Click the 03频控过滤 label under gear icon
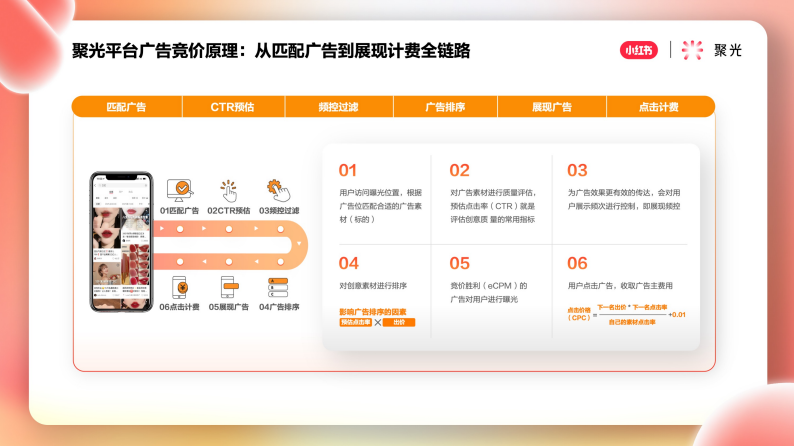Viewport: 794px width, 446px height. 279,211
